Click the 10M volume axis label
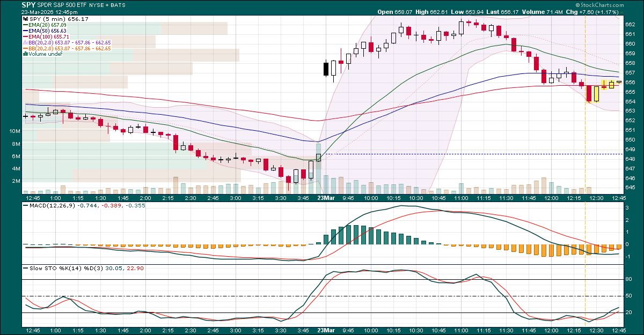The image size is (644, 335). pyautogui.click(x=15, y=131)
